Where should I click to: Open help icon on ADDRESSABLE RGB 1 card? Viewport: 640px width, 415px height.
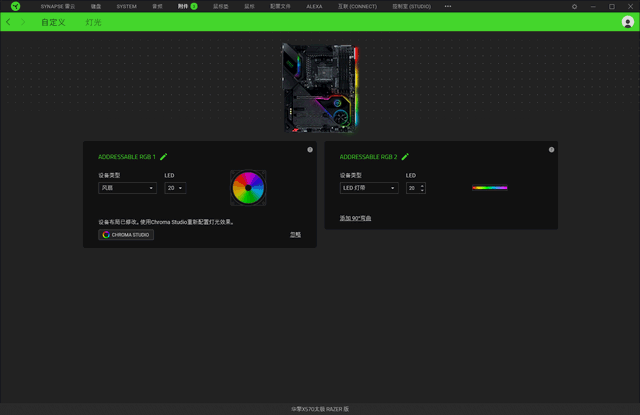[310, 150]
